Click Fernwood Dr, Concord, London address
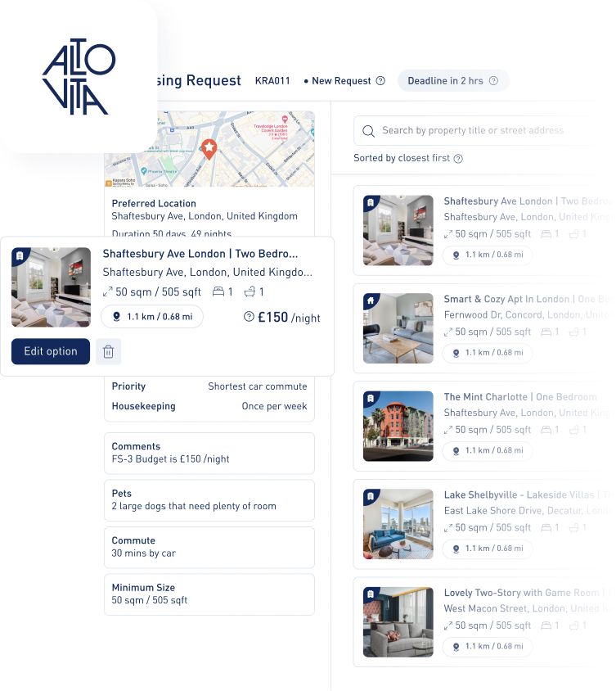 tap(530, 315)
